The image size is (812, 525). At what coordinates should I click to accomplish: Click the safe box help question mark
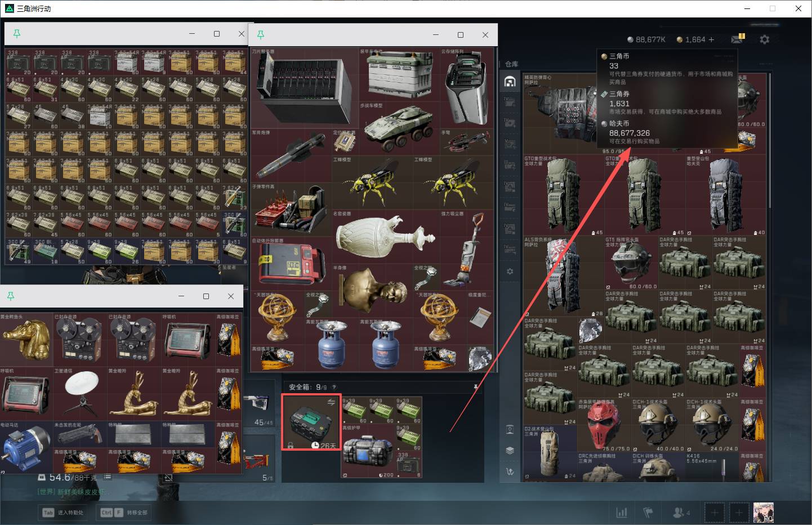tap(334, 387)
